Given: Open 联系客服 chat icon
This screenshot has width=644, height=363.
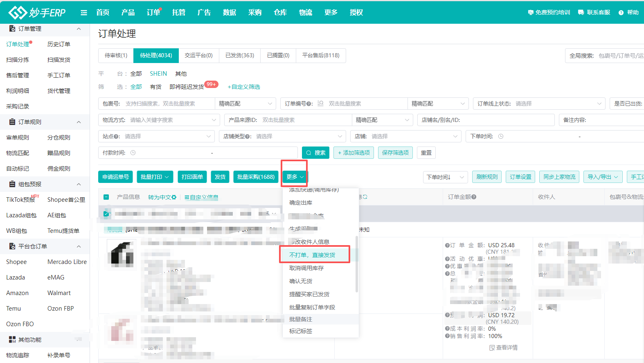Looking at the screenshot, I should tap(581, 13).
